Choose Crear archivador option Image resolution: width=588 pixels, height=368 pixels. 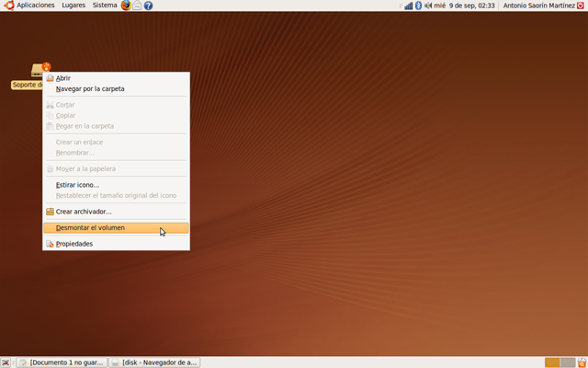[84, 212]
